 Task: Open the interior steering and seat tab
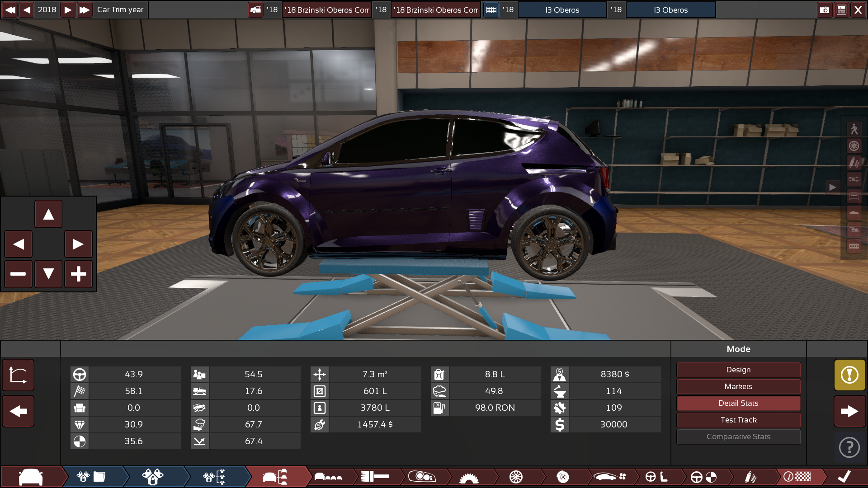coord(657,477)
